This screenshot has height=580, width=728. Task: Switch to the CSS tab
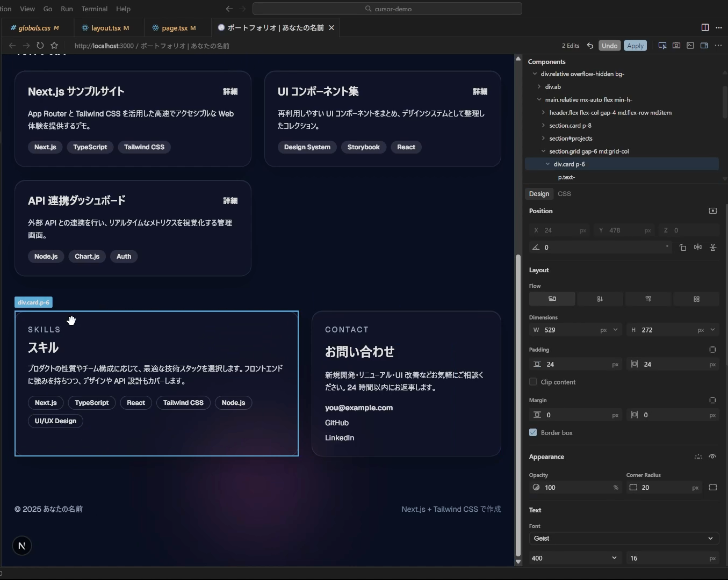pyautogui.click(x=564, y=194)
